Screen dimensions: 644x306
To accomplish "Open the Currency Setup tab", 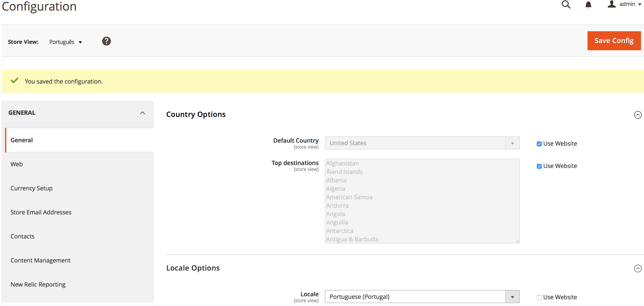I will [31, 188].
